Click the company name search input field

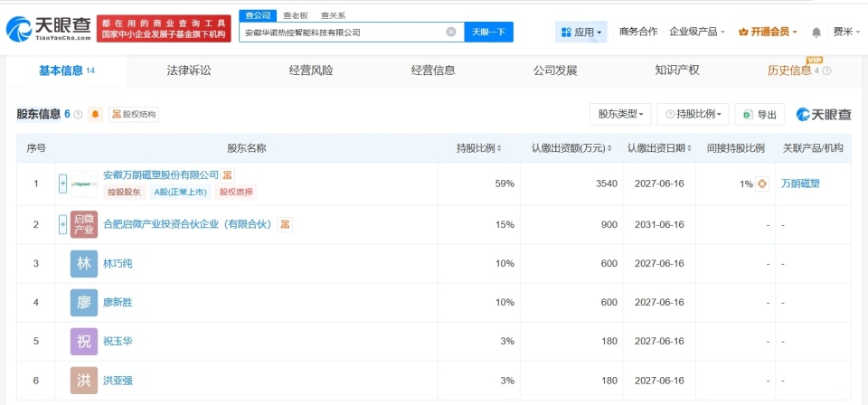344,32
